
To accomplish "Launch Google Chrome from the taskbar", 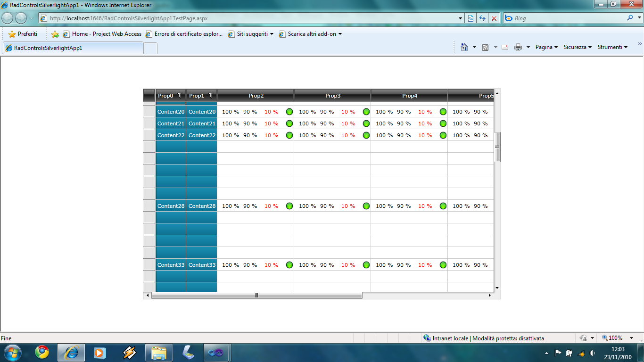I will (x=41, y=352).
